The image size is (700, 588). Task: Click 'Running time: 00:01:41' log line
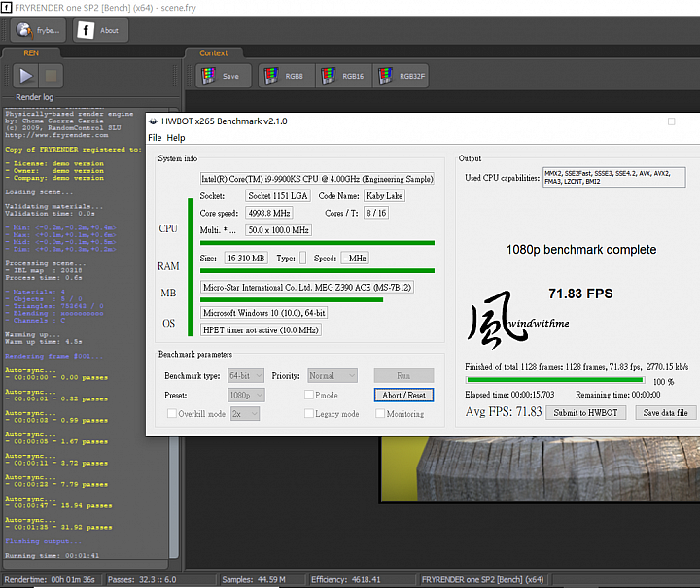point(52,555)
